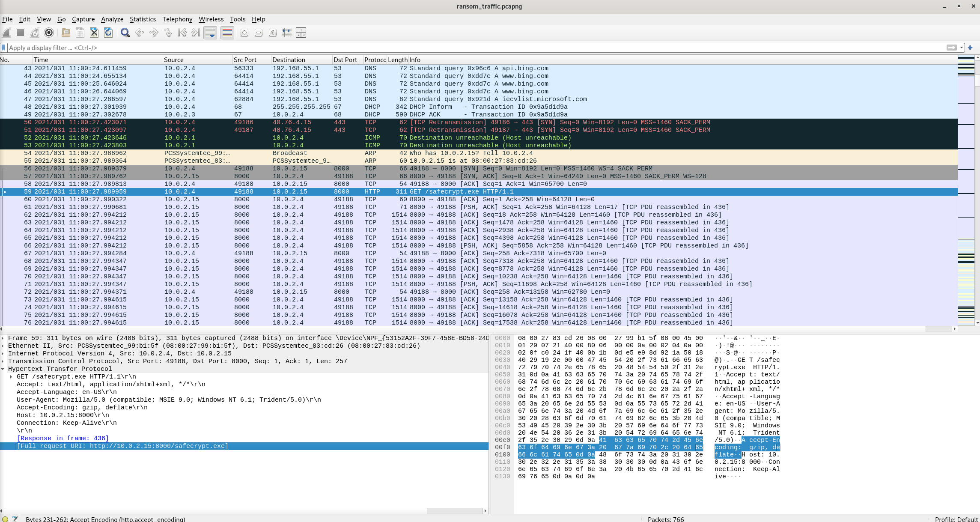The image size is (980, 522).
Task: Close this capture file
Action: [94, 33]
